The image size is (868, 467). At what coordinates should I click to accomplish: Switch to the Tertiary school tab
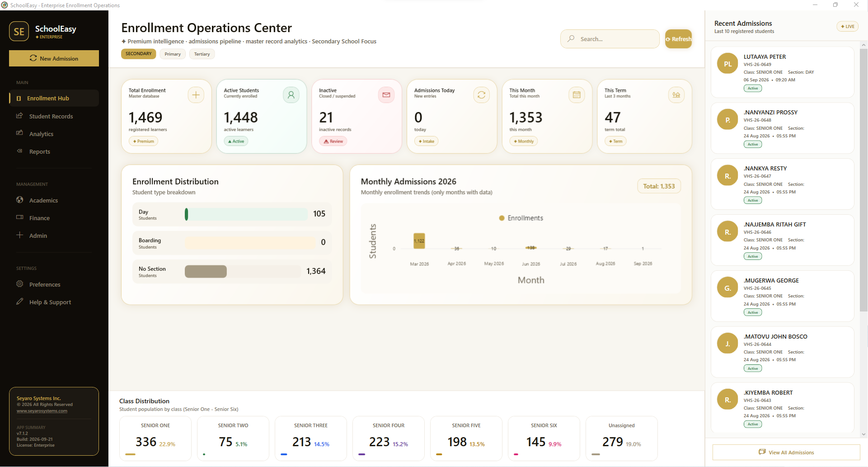point(202,54)
